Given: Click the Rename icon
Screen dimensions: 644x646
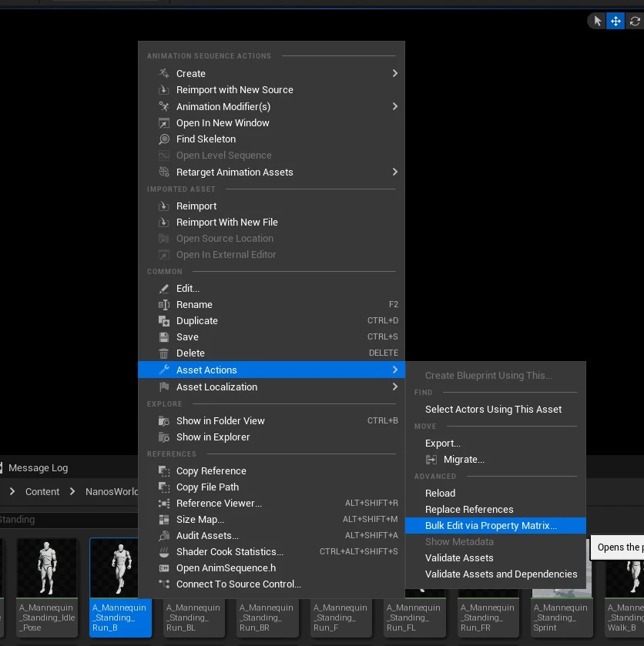Looking at the screenshot, I should coord(164,305).
